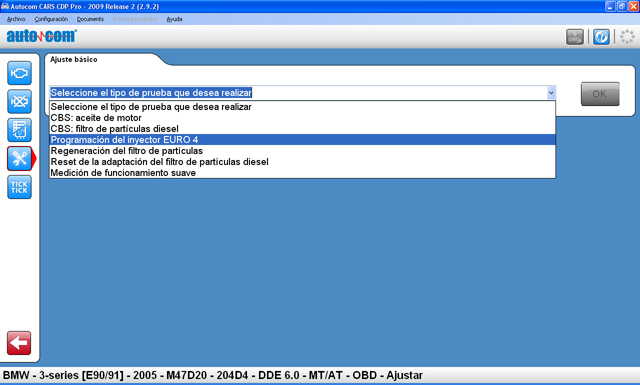Select 'CBS: aceite de motor' option
Image resolution: width=640 pixels, height=385 pixels.
[302, 118]
